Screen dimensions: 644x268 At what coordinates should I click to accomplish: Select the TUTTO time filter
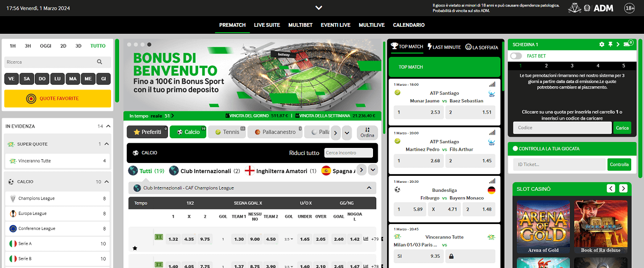click(98, 46)
